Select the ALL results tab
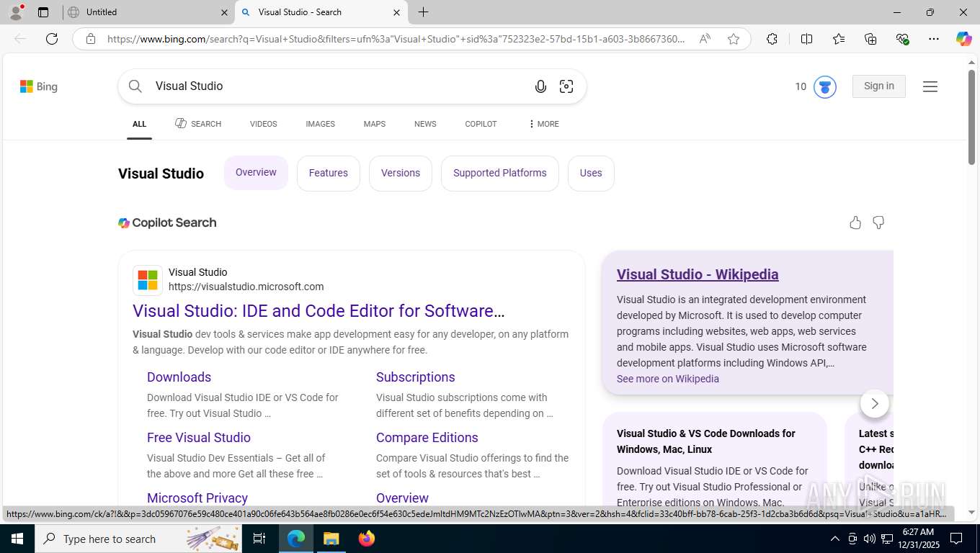This screenshot has height=553, width=980. (x=139, y=124)
